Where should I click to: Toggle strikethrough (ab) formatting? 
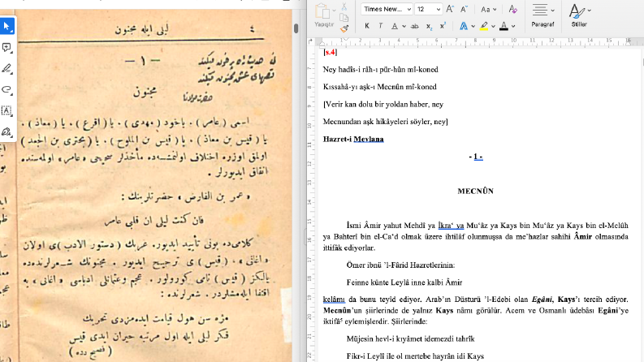(x=415, y=26)
